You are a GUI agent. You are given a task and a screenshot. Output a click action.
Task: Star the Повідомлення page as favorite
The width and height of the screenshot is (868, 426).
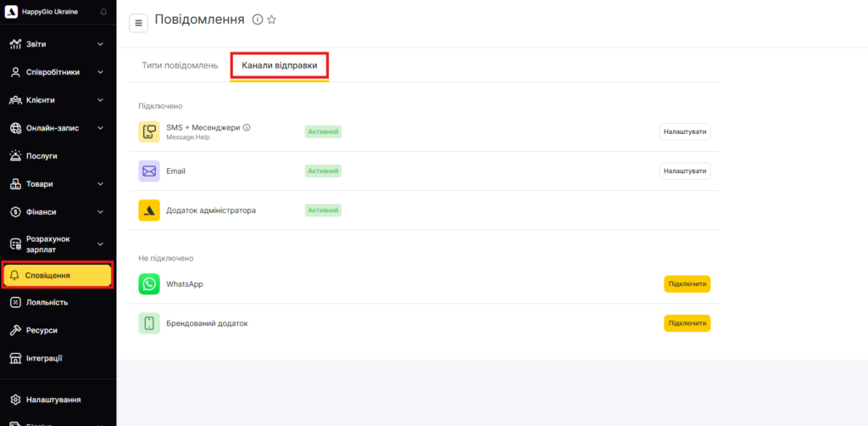[x=272, y=20]
